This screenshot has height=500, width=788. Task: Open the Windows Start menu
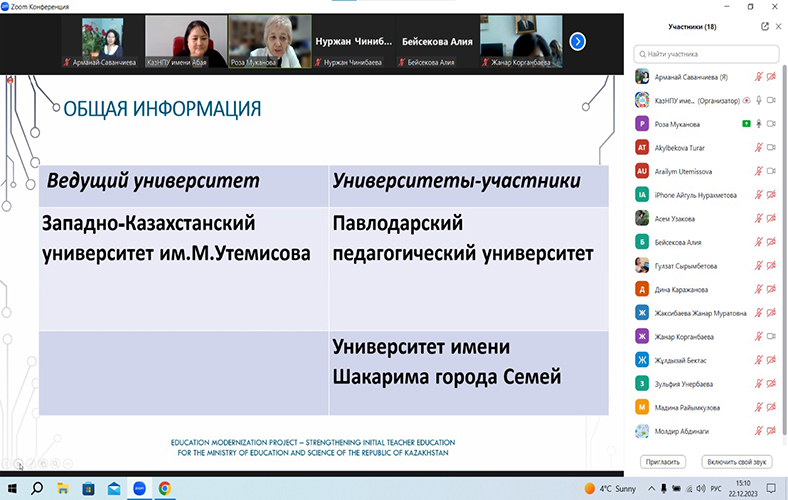[x=12, y=488]
